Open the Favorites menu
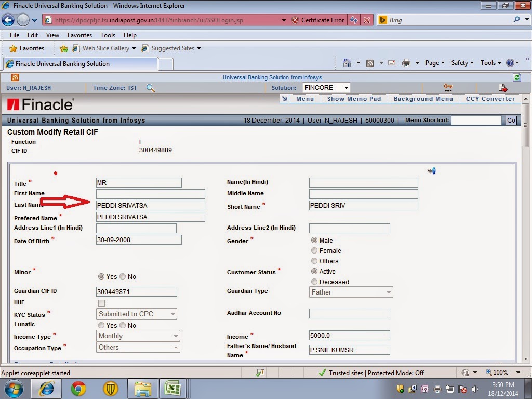The height and width of the screenshot is (399, 532). pos(79,35)
